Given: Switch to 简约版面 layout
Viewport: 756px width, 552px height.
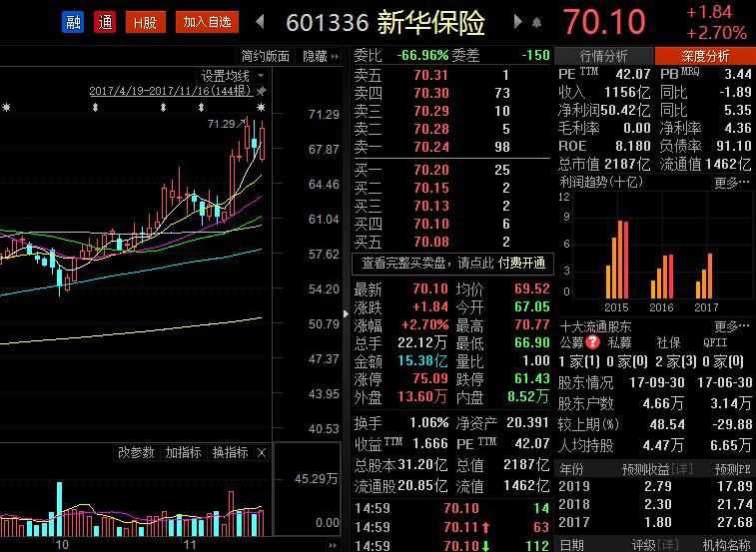Looking at the screenshot, I should (266, 57).
